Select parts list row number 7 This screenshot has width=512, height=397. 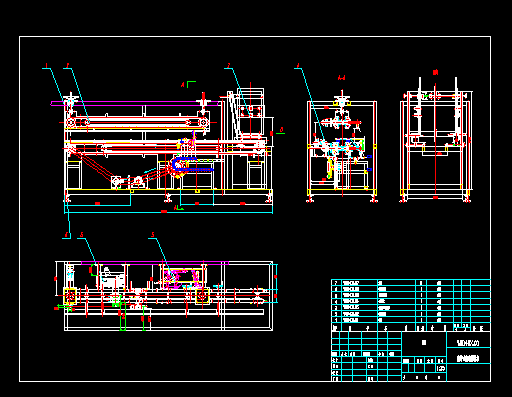tap(411, 283)
